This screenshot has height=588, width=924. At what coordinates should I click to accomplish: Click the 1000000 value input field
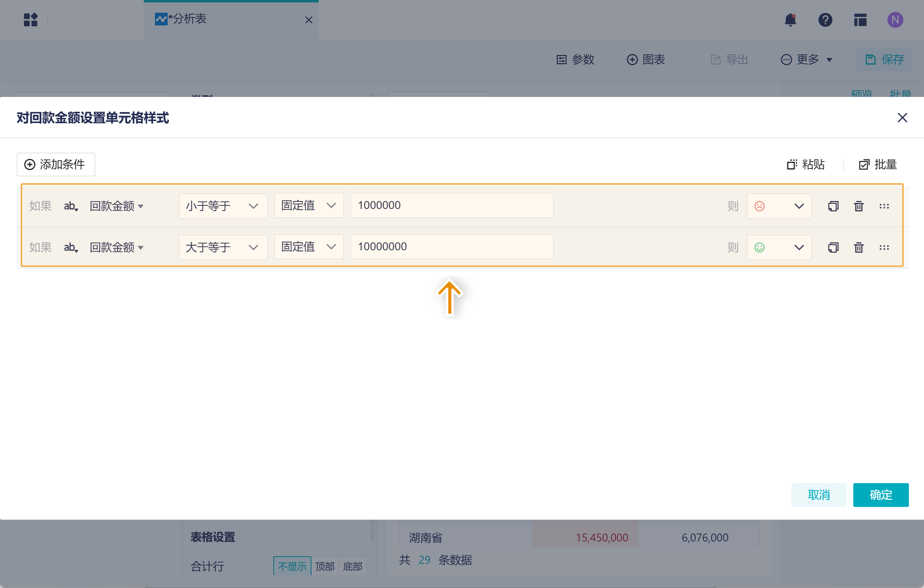point(452,205)
